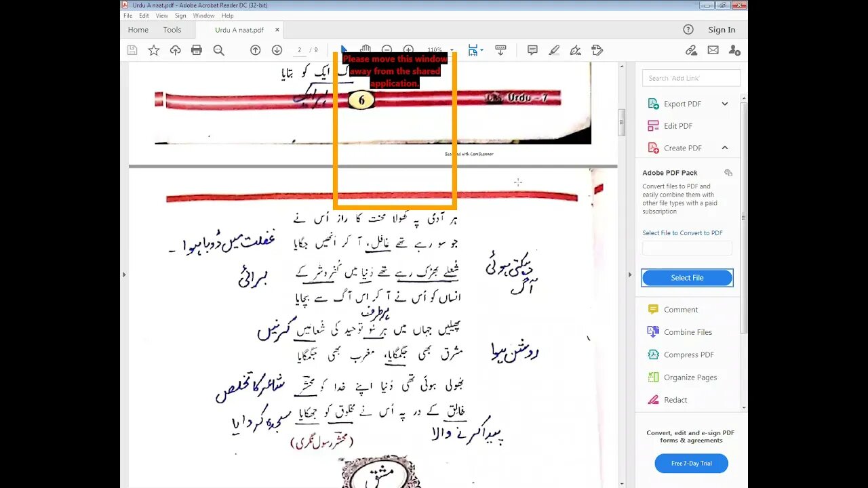This screenshot has height=488, width=868.
Task: Switch to the Home tab
Action: [138, 30]
